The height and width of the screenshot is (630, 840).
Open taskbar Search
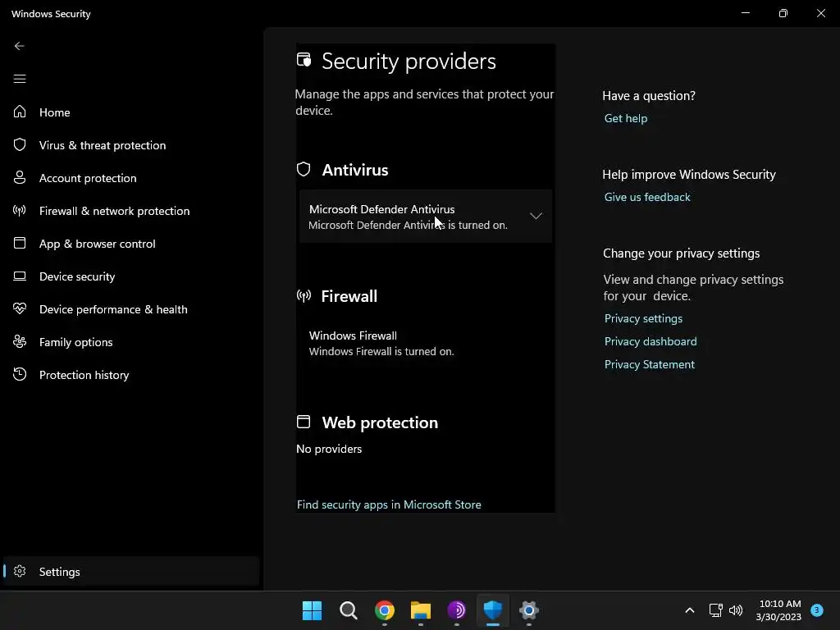pyautogui.click(x=348, y=610)
